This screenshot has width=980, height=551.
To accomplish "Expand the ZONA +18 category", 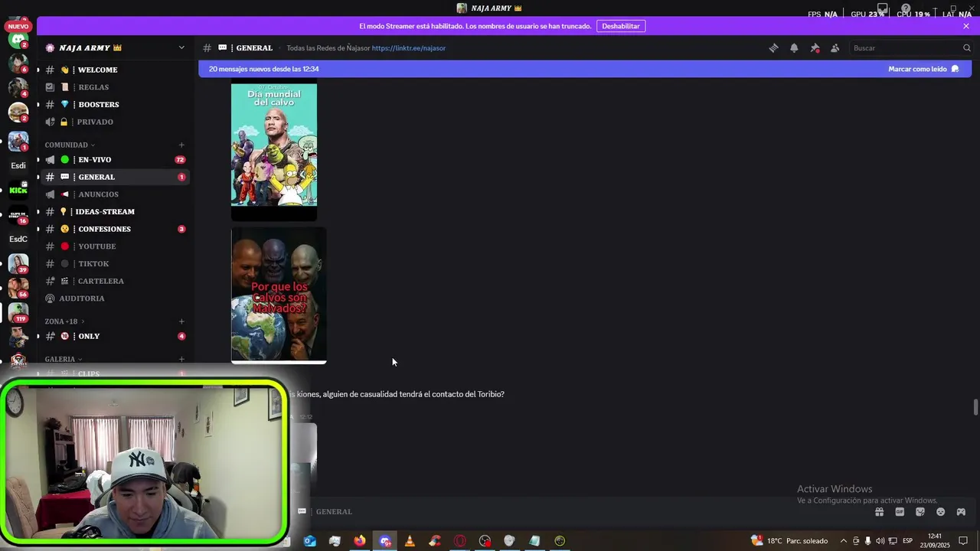I will click(64, 321).
